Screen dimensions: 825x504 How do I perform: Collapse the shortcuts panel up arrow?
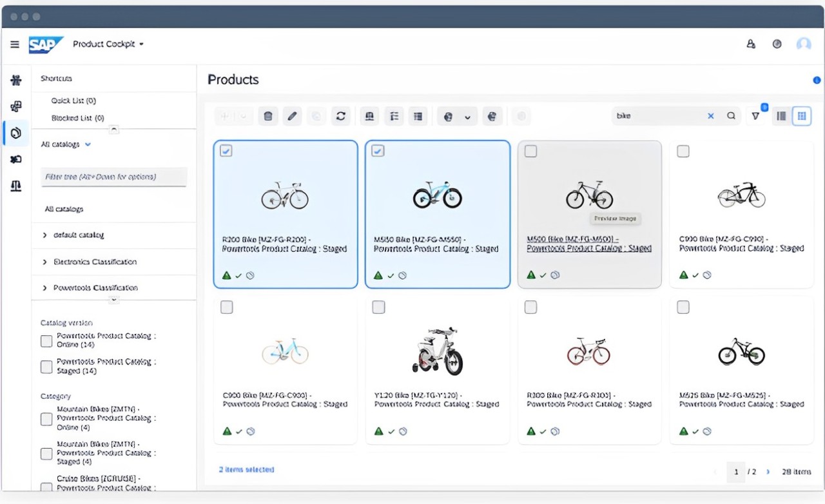click(114, 129)
